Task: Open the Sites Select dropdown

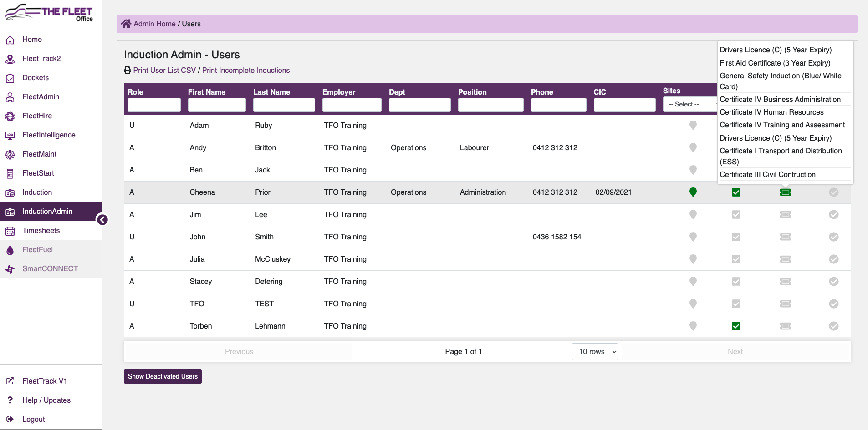Action: pos(690,104)
